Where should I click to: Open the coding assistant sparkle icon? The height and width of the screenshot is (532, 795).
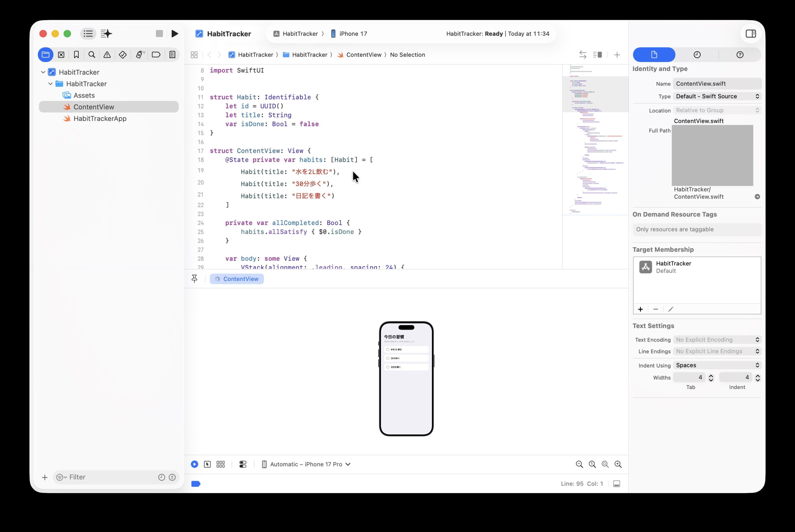(x=107, y=34)
